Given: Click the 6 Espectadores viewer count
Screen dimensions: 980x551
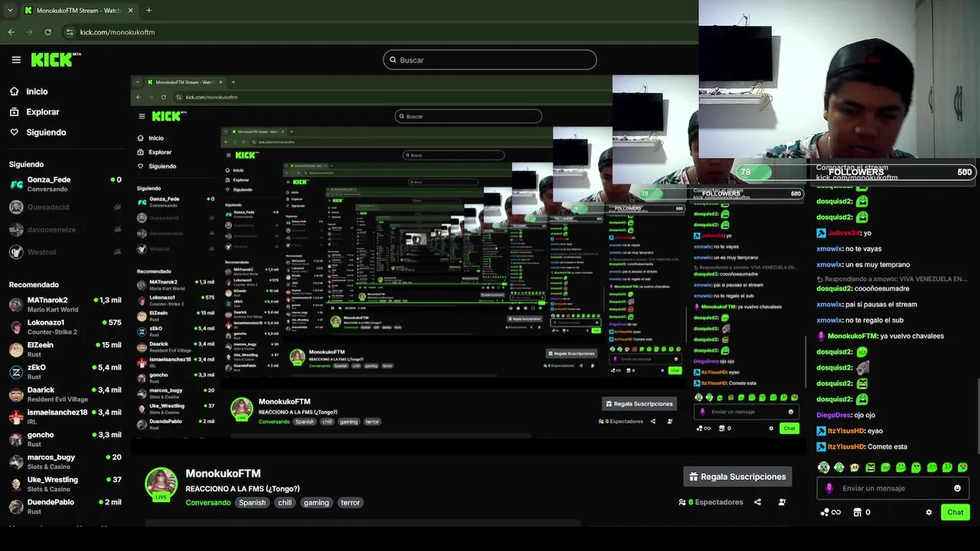Looking at the screenshot, I should (710, 502).
